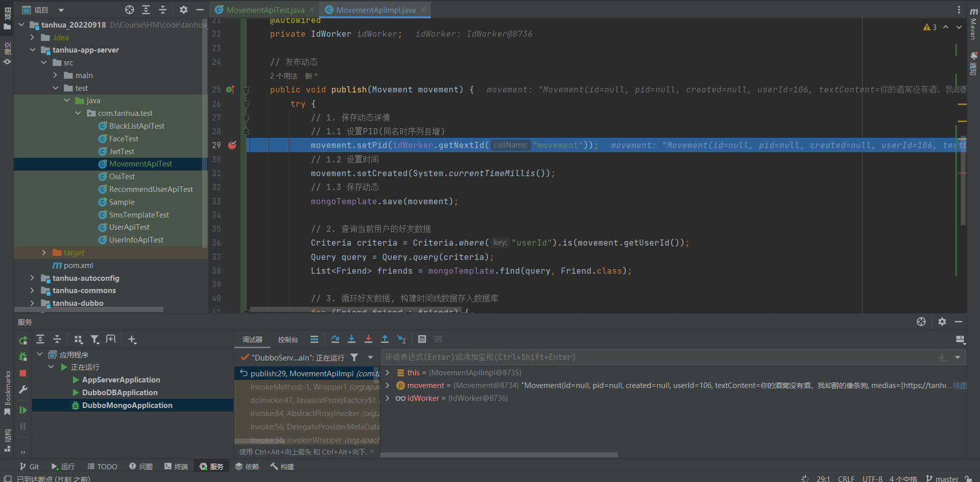Image resolution: width=980 pixels, height=482 pixels.
Task: Open the Services filter funnel icon
Action: [95, 340]
